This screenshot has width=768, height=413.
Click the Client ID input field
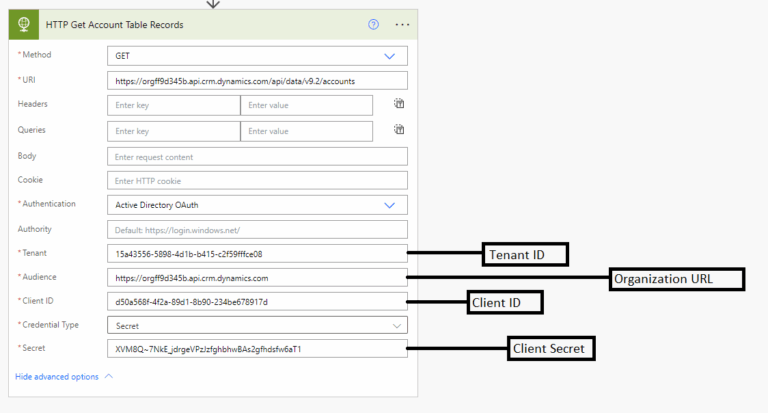click(x=257, y=302)
